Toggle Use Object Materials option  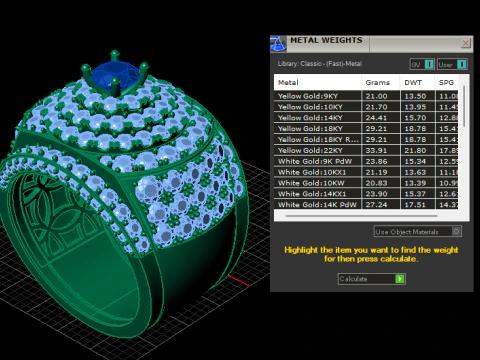418,231
